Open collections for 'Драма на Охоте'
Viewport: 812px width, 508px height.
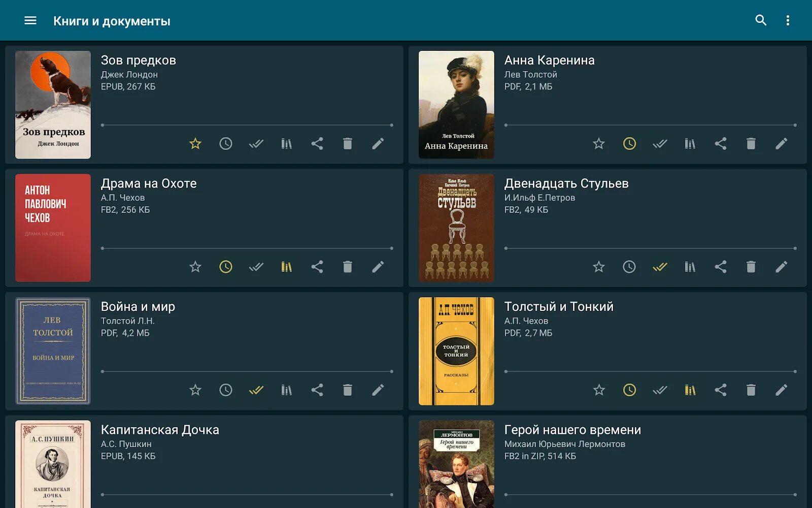(287, 267)
